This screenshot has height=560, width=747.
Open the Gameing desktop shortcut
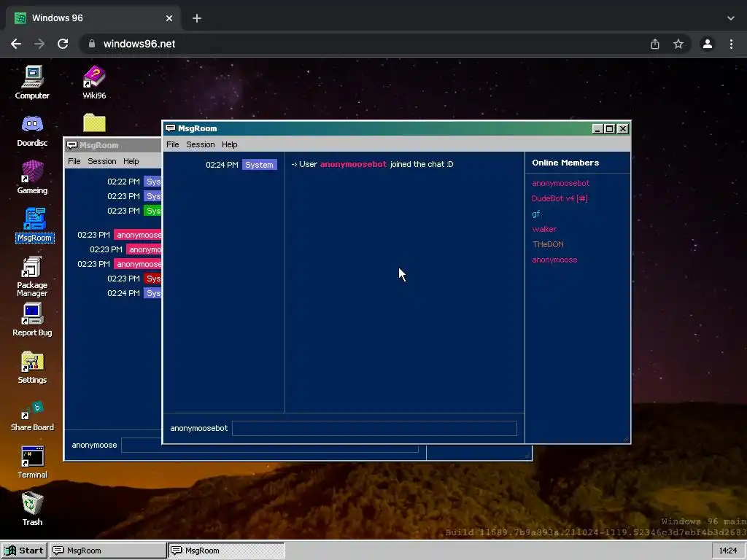pyautogui.click(x=32, y=177)
